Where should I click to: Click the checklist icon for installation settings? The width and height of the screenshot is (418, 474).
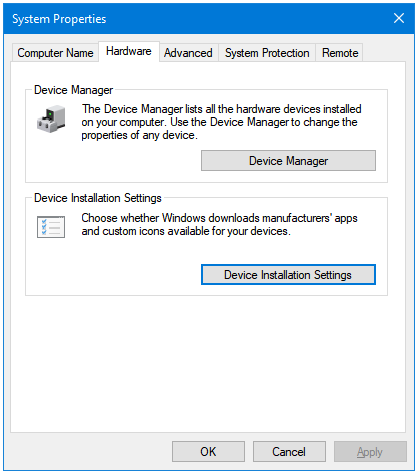(51, 227)
